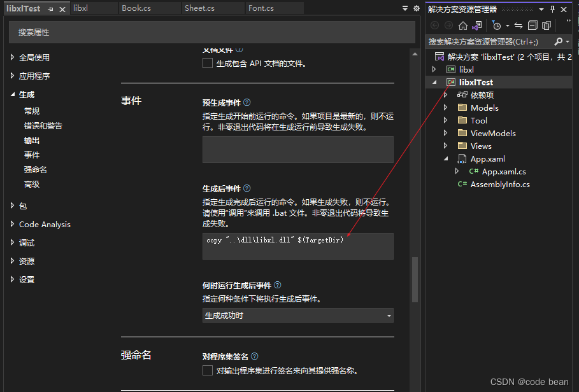Click the Pending Changes Filter clock icon

(x=496, y=25)
